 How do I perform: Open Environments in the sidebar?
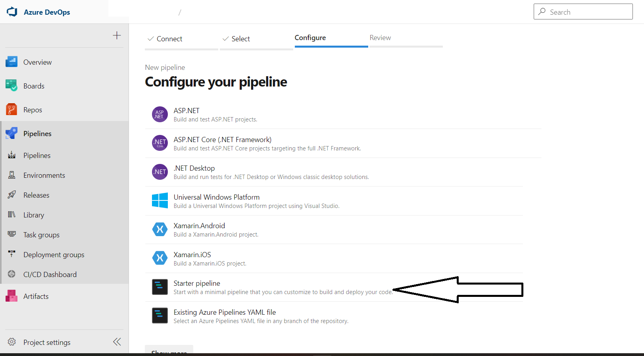click(x=44, y=175)
